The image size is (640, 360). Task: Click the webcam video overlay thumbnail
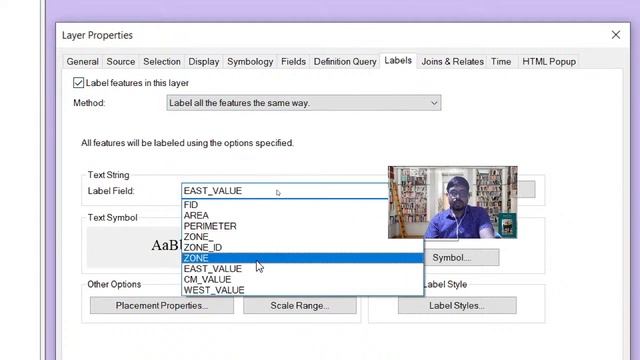pyautogui.click(x=453, y=202)
